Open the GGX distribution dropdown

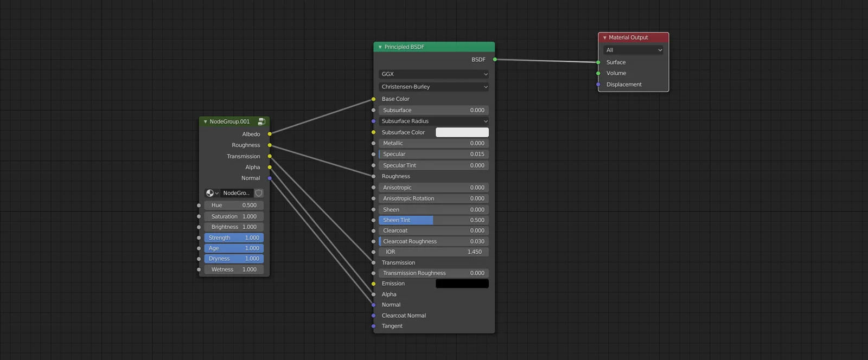click(x=433, y=74)
